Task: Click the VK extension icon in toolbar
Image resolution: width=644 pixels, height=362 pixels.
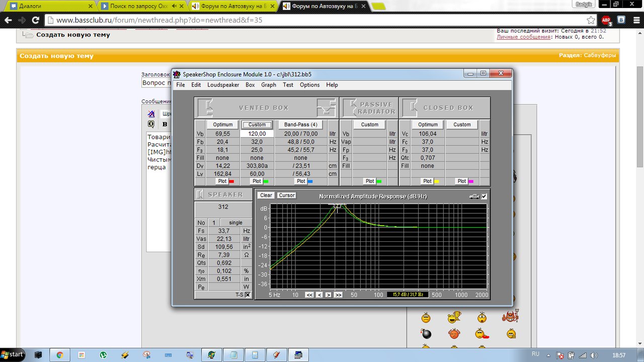Action: coord(621,20)
